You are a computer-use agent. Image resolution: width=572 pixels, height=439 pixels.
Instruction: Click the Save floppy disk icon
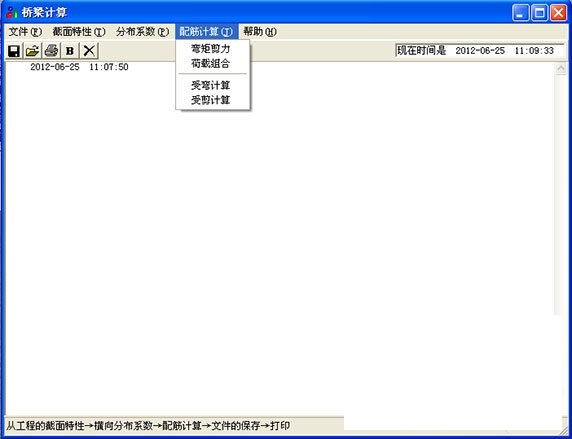pyautogui.click(x=14, y=51)
